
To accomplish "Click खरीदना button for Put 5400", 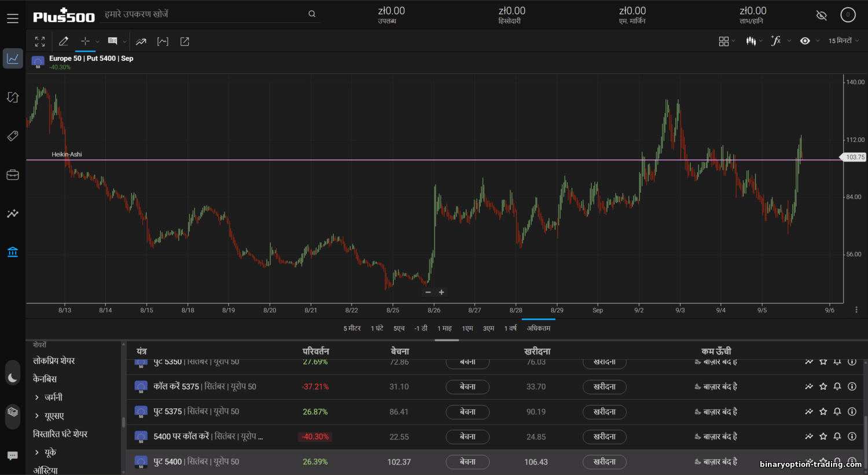I will point(604,462).
